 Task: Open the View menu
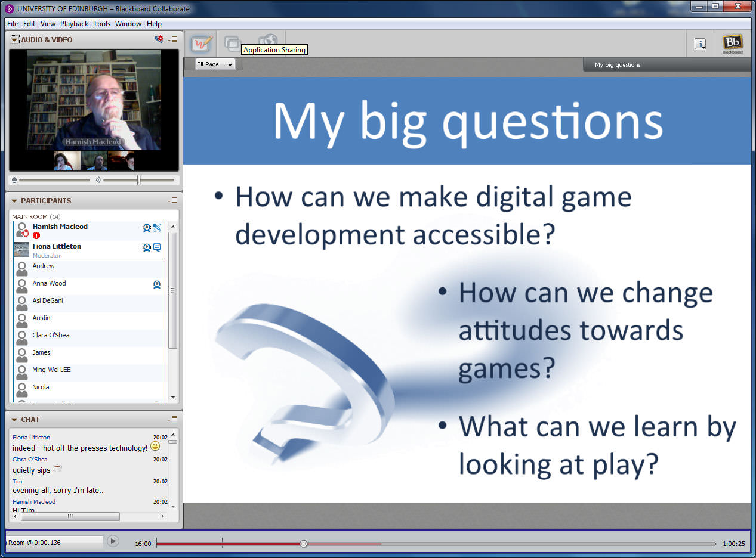(48, 24)
